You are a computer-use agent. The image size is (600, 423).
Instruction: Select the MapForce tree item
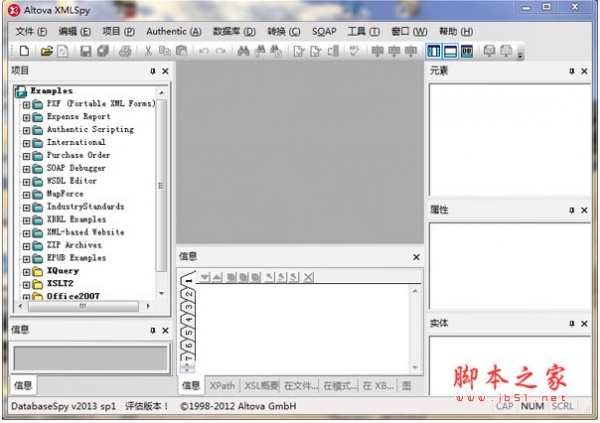65,194
